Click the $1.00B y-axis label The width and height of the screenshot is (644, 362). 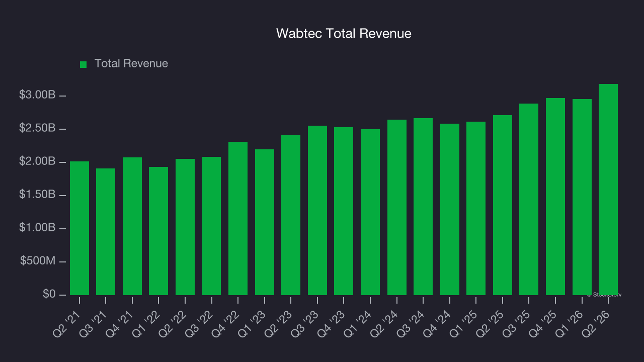37,228
